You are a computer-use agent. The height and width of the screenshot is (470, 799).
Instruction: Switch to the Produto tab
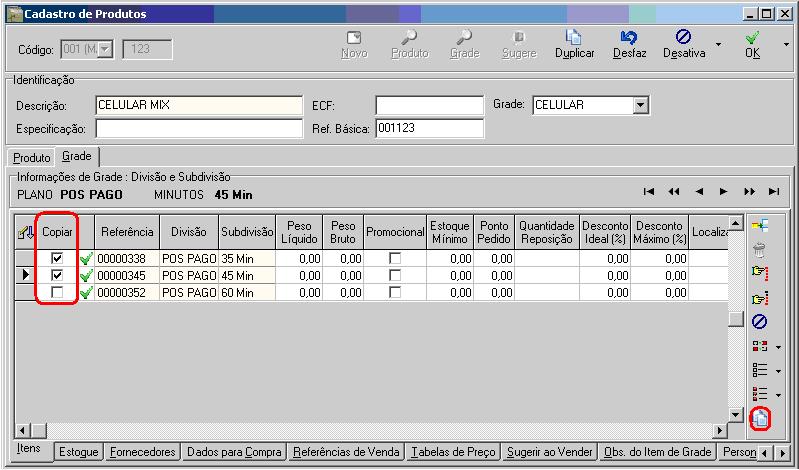[32, 158]
